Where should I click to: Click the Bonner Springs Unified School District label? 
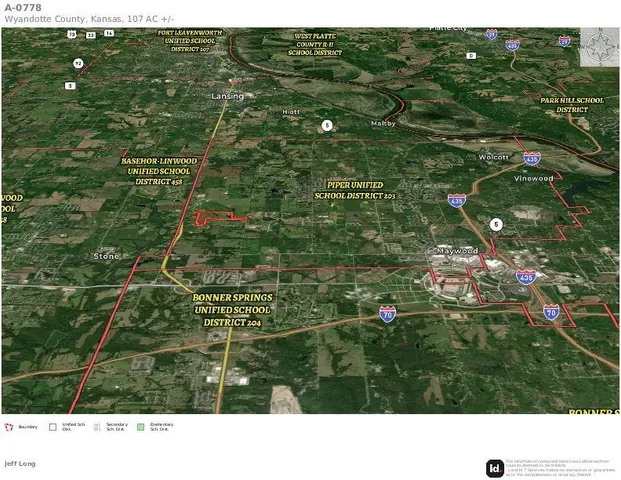click(232, 310)
